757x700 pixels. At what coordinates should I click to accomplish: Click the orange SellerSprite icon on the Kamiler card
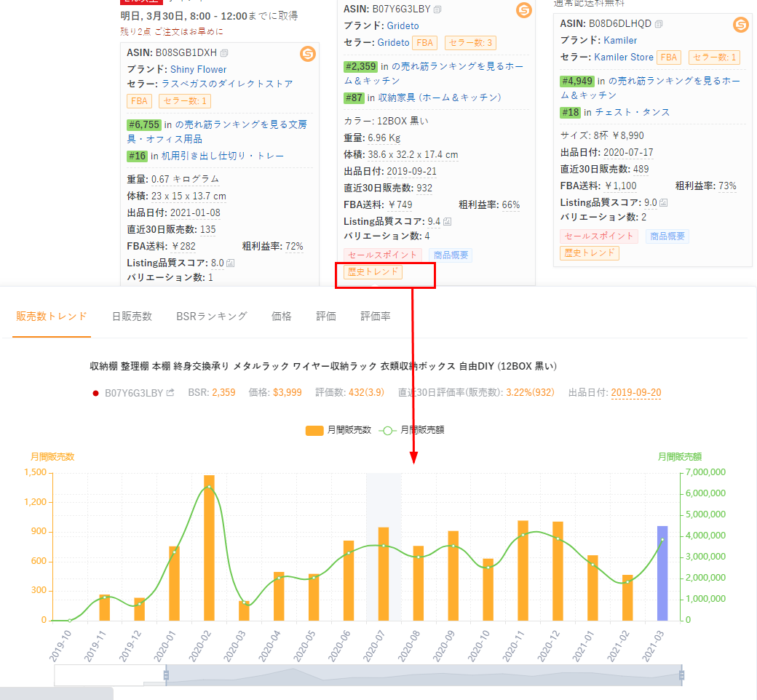(740, 24)
